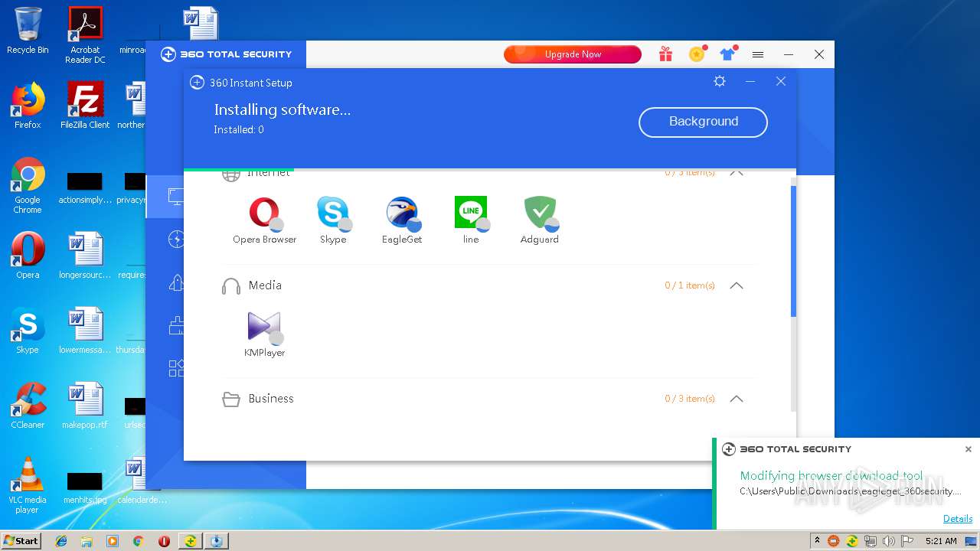Click the Instant Setup list scrollbar
Viewport: 980px width, 551px height.
coord(793,251)
